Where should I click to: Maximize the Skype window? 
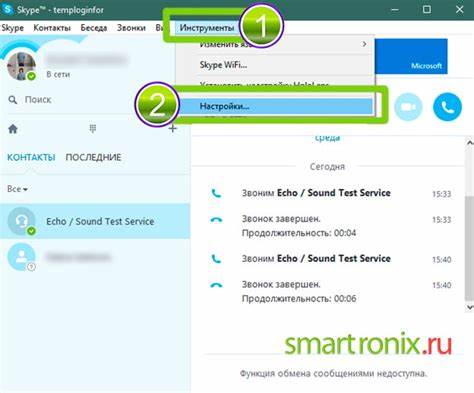point(427,9)
